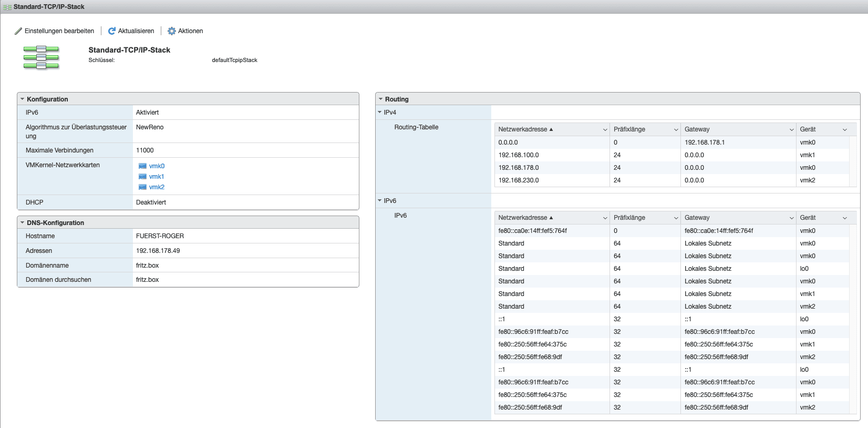
Task: Open the vmk0 adapter link
Action: click(x=157, y=166)
